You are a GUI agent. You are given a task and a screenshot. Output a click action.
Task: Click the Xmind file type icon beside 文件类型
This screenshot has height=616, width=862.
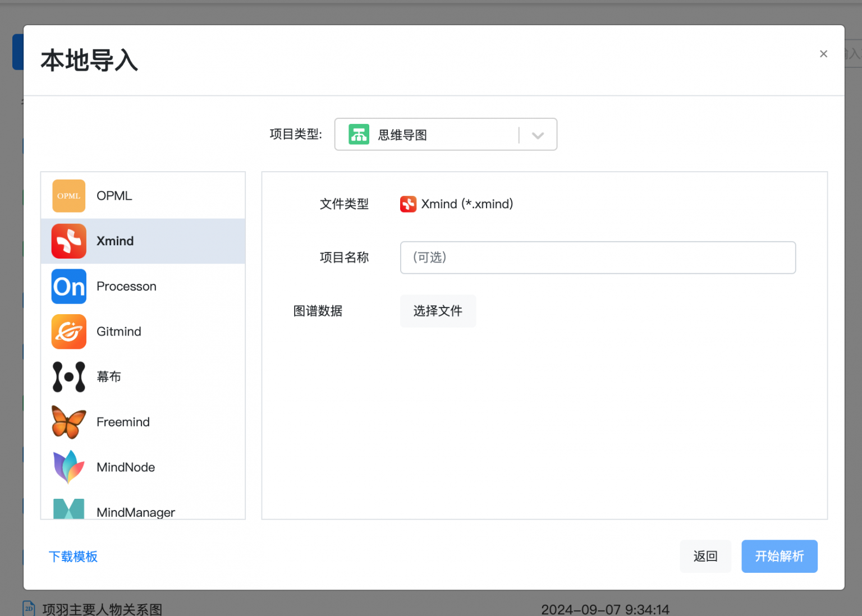click(408, 204)
